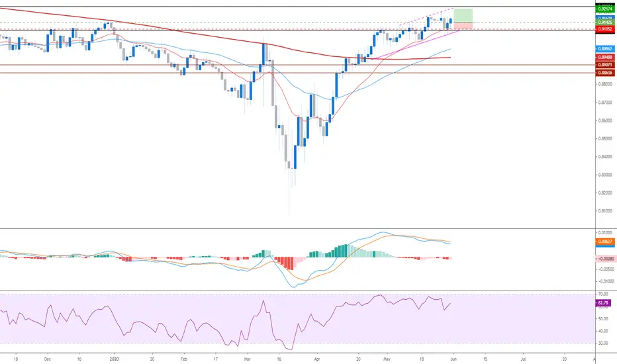This screenshot has width=617, height=364.
Task: Click the 0.81000 price axis tick
Action: coord(605,211)
